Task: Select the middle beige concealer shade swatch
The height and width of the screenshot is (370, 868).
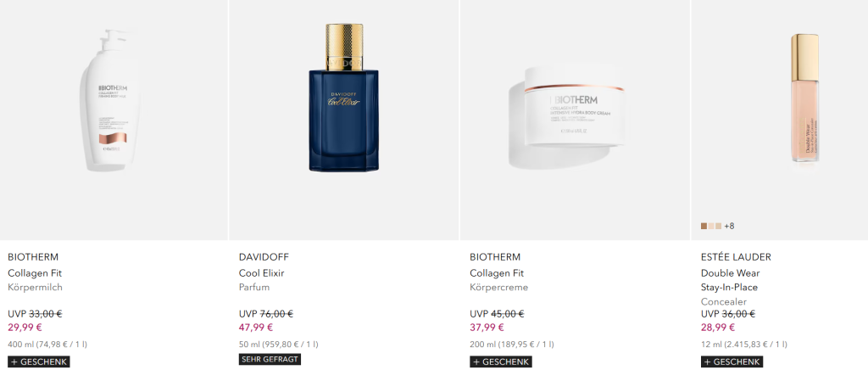Action: (x=711, y=226)
